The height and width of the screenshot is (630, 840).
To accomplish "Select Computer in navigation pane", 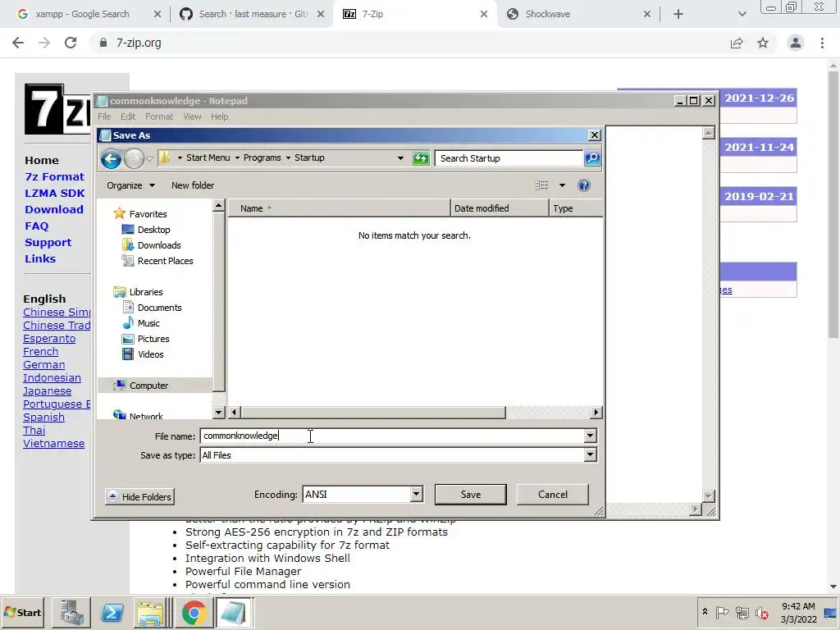I will tap(148, 386).
